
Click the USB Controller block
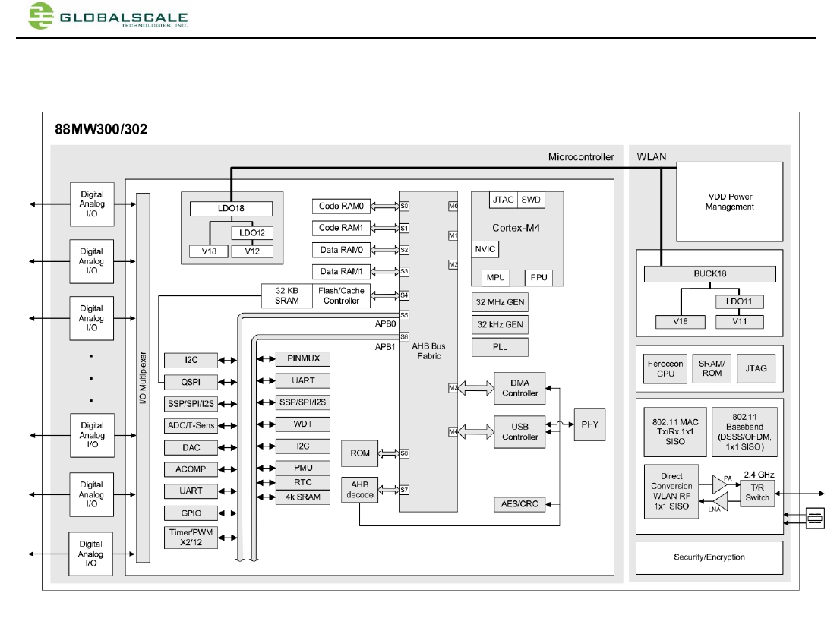pos(519,432)
